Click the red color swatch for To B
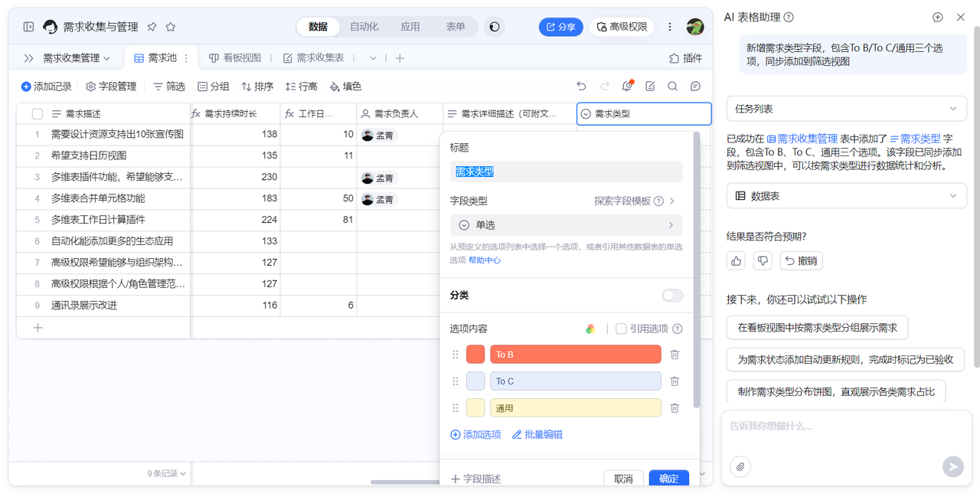 coord(475,355)
